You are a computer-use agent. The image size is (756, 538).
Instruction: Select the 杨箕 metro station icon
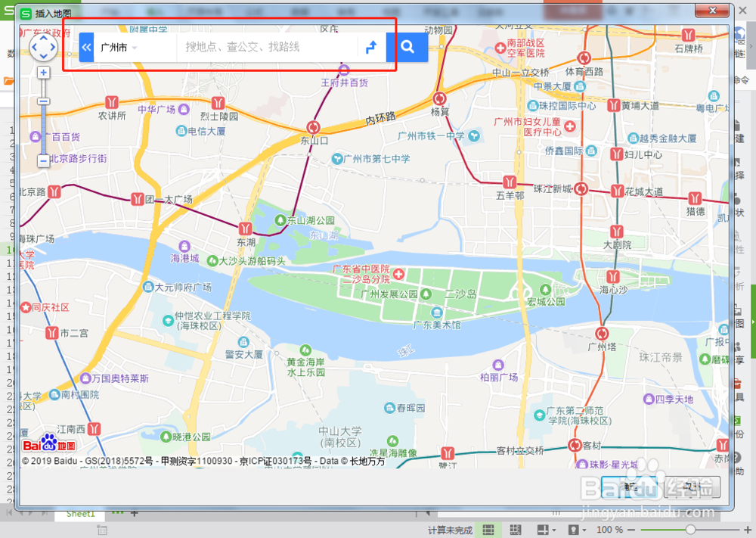(x=439, y=98)
